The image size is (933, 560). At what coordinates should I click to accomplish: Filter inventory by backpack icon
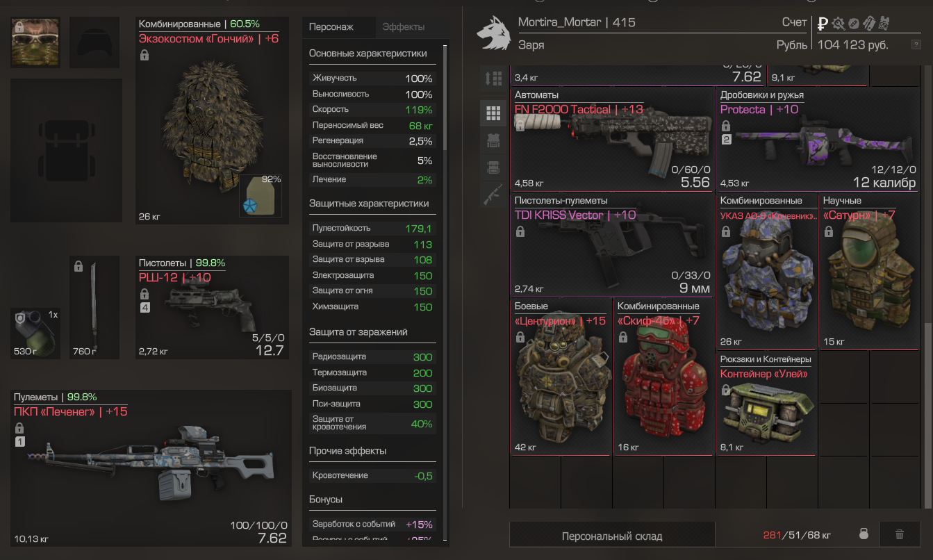point(493,167)
